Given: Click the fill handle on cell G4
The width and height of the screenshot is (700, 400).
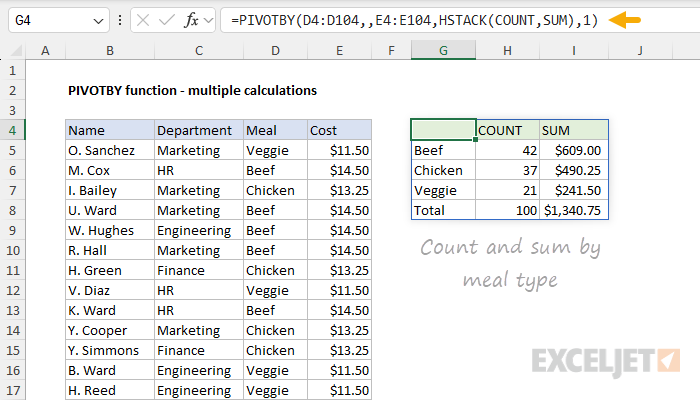Looking at the screenshot, I should (475, 140).
